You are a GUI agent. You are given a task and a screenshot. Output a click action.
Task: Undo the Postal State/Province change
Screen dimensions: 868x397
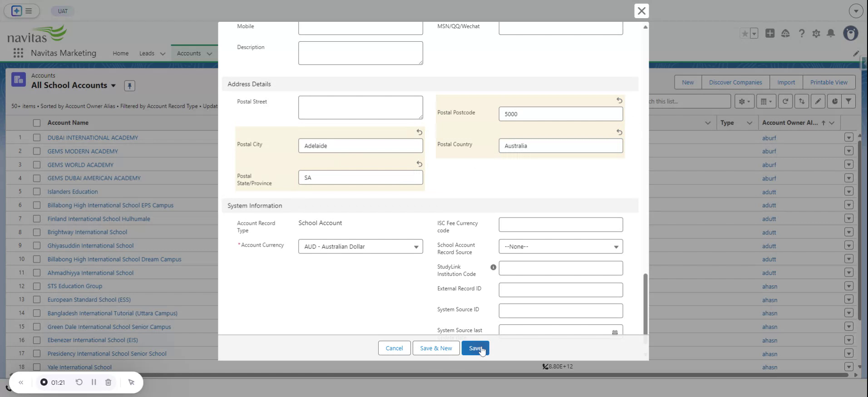(419, 164)
